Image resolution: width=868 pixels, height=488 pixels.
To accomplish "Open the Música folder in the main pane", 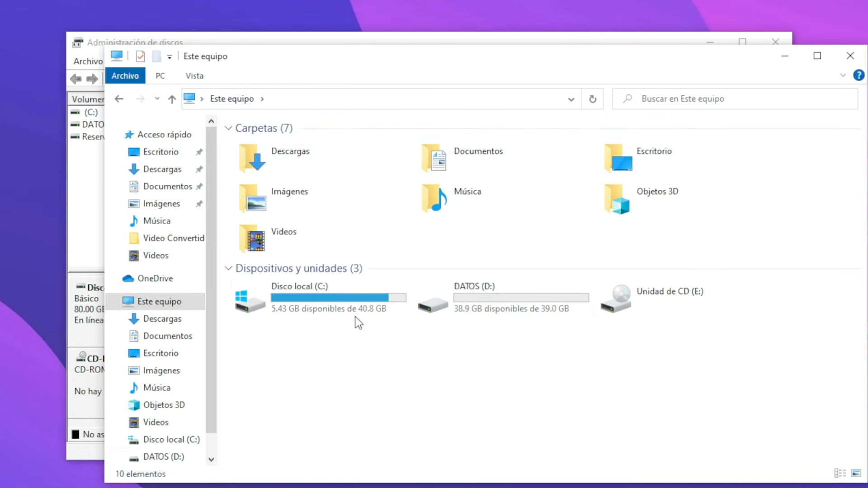I will click(x=467, y=192).
